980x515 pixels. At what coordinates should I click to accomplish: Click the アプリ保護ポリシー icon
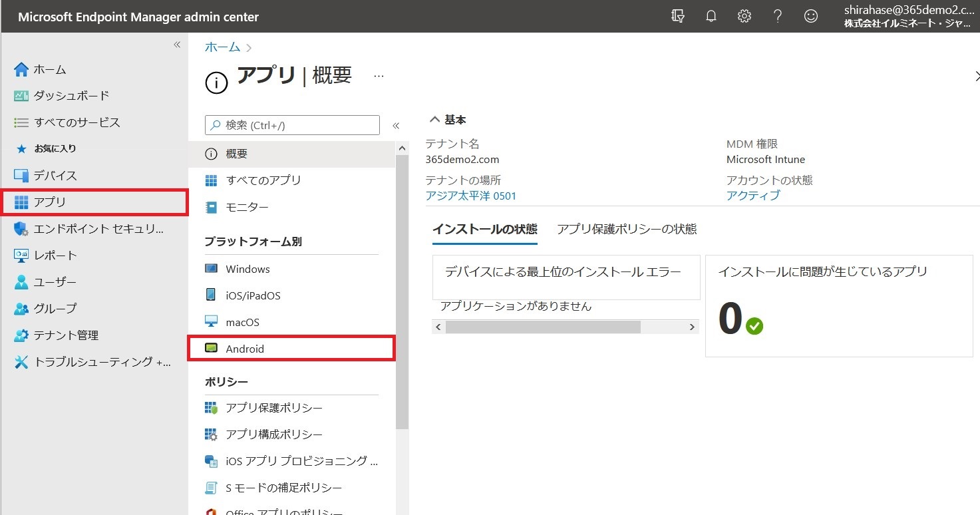(212, 408)
